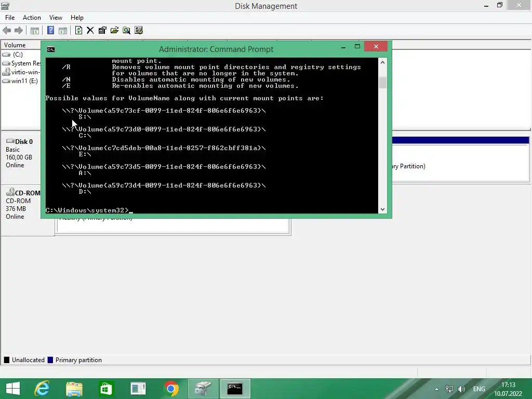Click the Open folder toolbar icon
This screenshot has height=399, width=532.
coord(115,31)
